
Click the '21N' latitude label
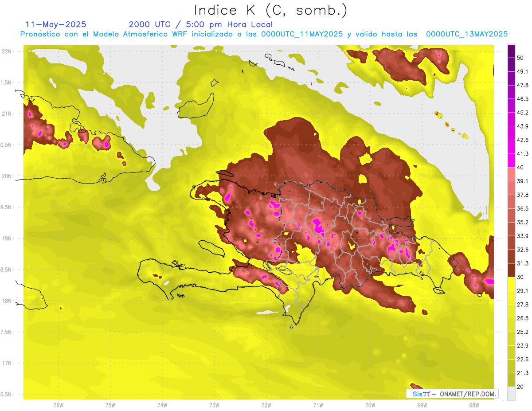tap(8, 114)
